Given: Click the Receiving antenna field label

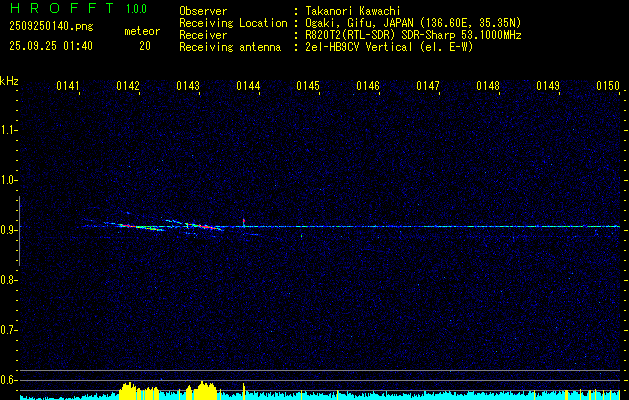Looking at the screenshot, I should pos(230,47).
